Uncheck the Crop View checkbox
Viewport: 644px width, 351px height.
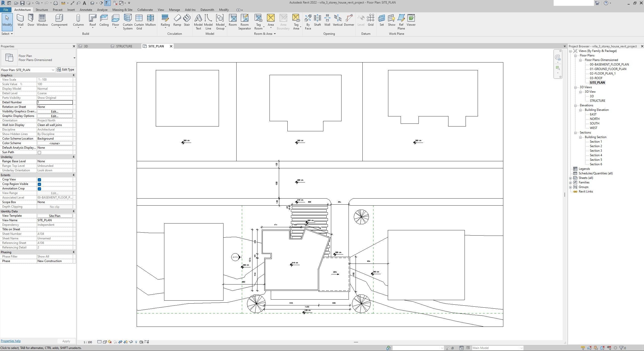click(x=39, y=180)
